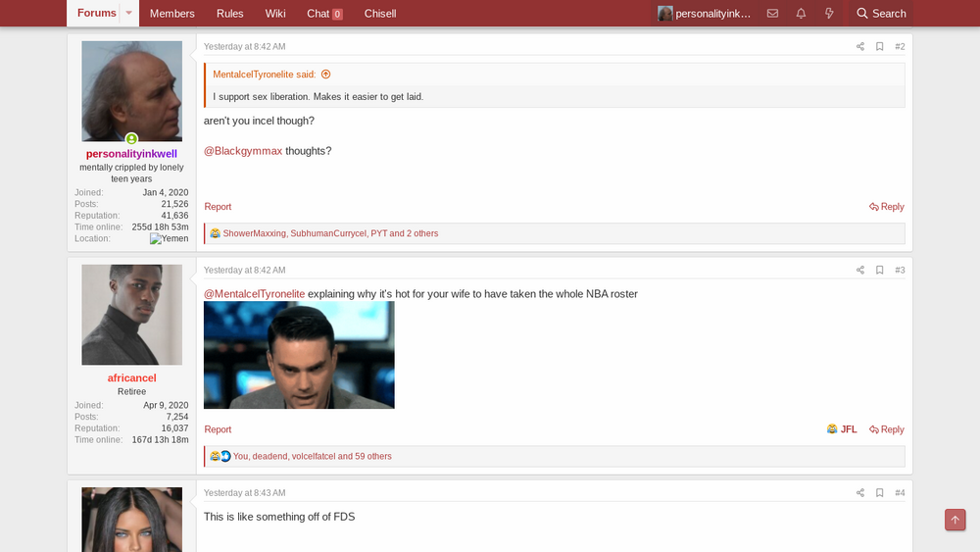Open avatar of post #4's author
980x552 pixels.
pos(132,520)
